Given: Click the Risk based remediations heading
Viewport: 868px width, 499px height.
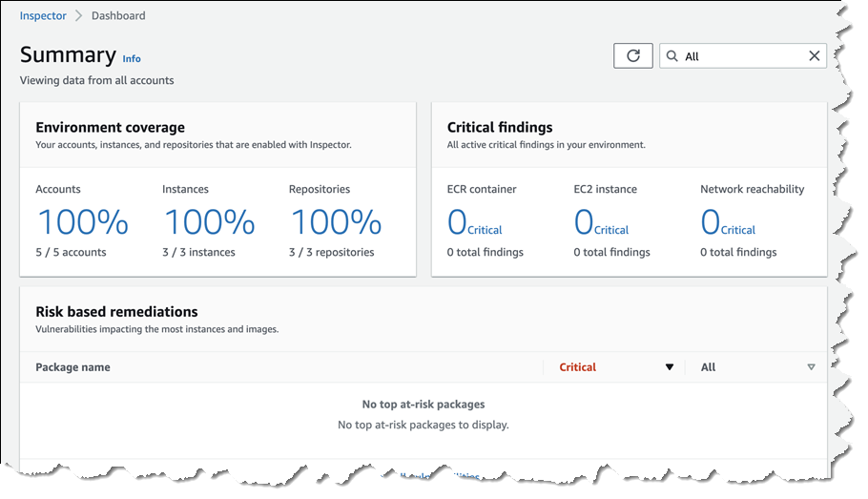Looking at the screenshot, I should pyautogui.click(x=116, y=312).
